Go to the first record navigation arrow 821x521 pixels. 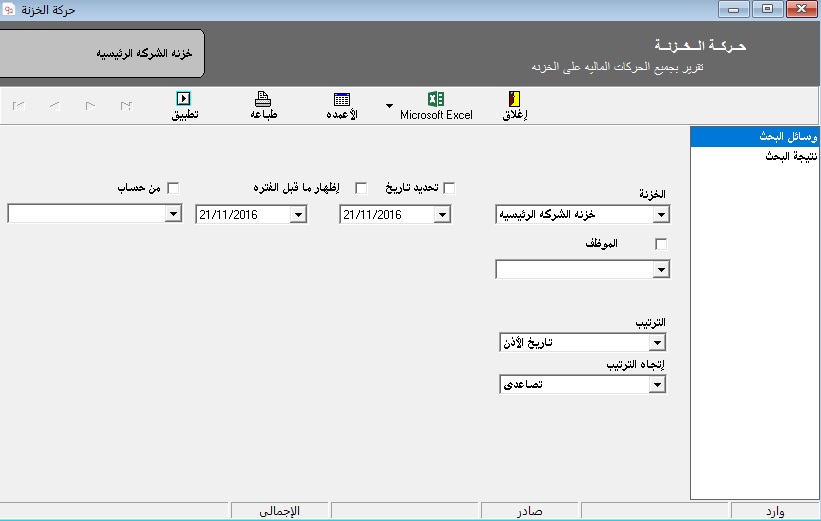click(18, 104)
